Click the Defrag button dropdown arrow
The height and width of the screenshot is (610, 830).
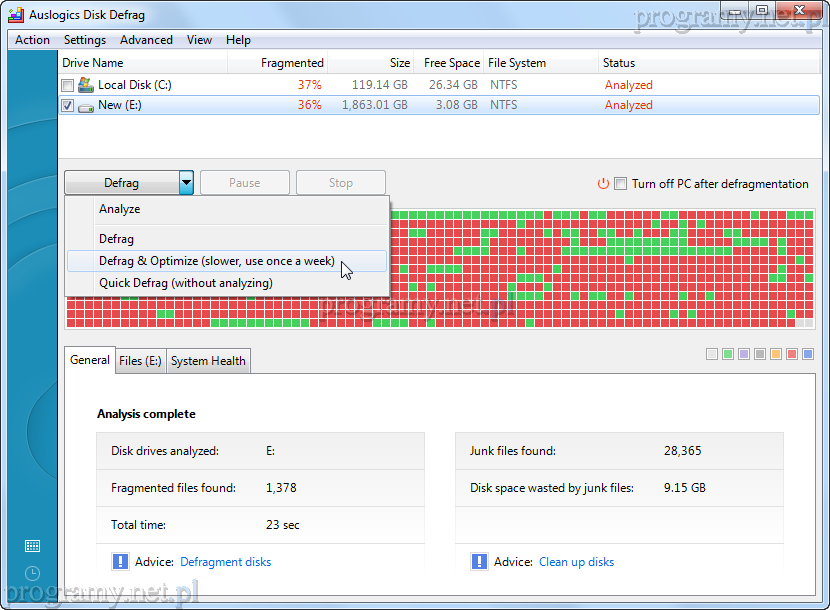click(186, 183)
